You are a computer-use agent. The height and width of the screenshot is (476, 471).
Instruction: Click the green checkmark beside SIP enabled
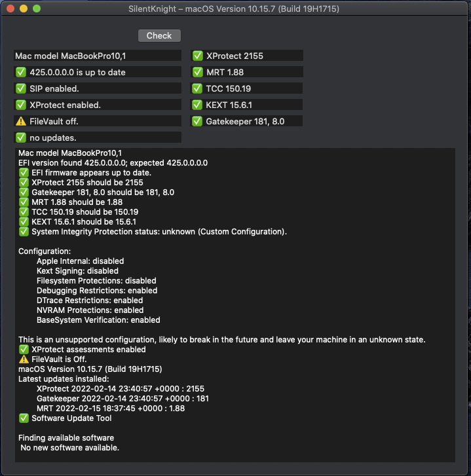pyautogui.click(x=21, y=88)
